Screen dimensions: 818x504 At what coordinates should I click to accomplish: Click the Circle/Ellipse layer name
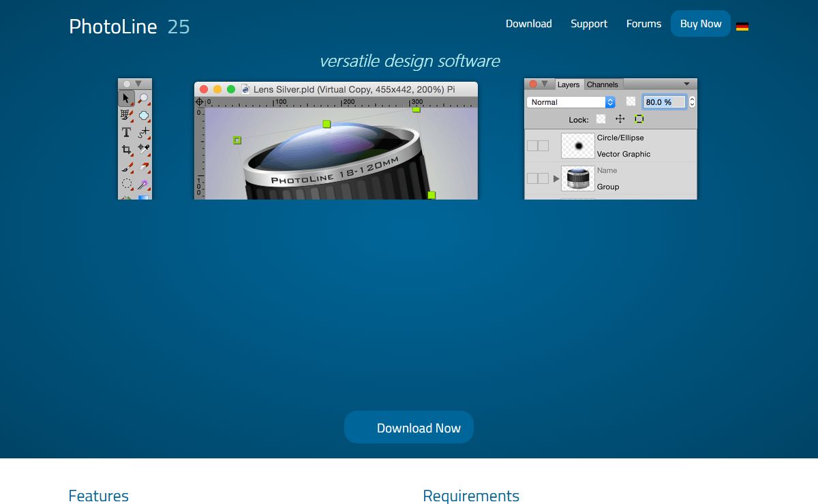pos(620,138)
